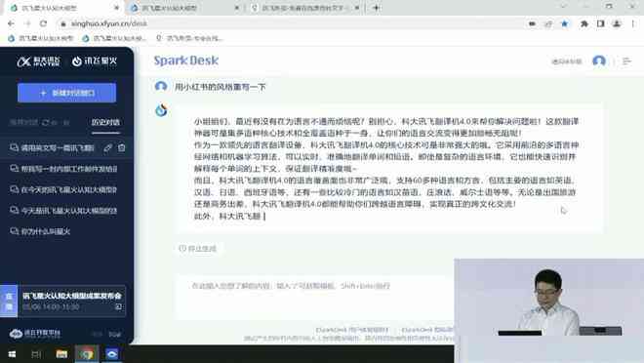Open Task View on the taskbar
The width and height of the screenshot is (644, 363).
point(36,354)
